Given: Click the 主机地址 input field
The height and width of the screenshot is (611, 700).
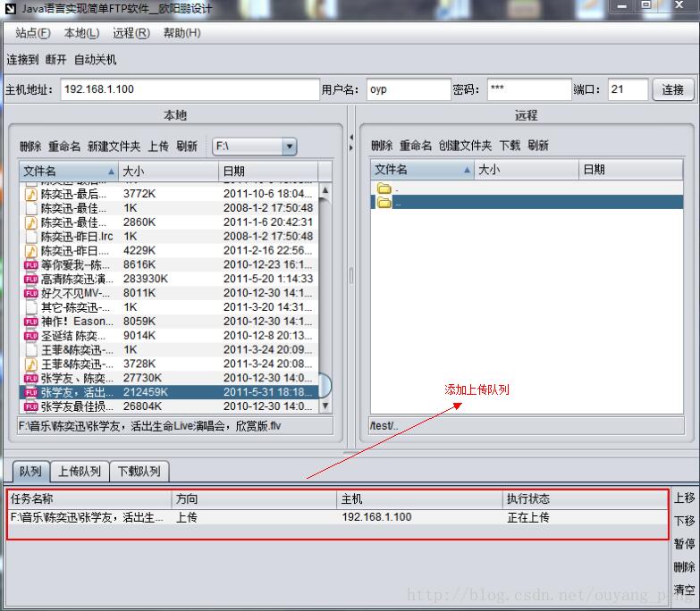Looking at the screenshot, I should point(189,89).
